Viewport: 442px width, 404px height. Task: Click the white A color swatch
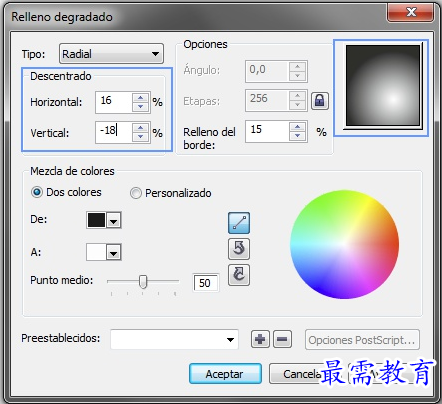[96, 252]
